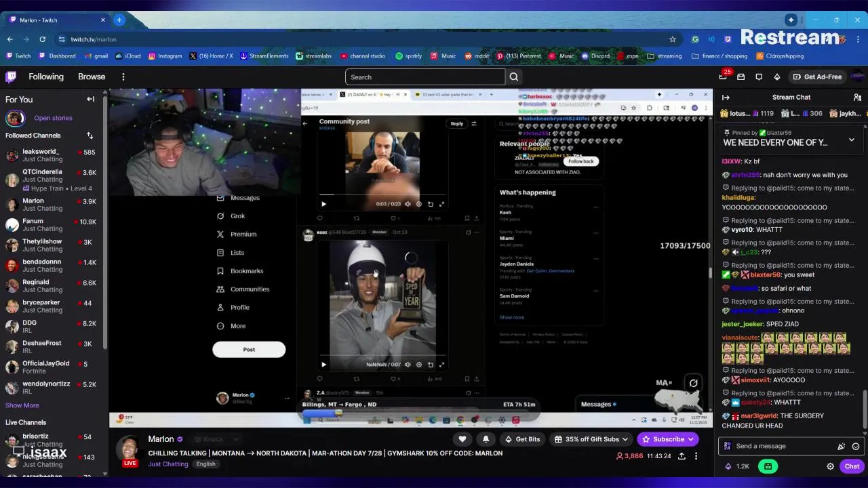Screen dimensions: 868x488
Task: Click the lotus gift leaderboard entry
Action: (x=746, y=113)
